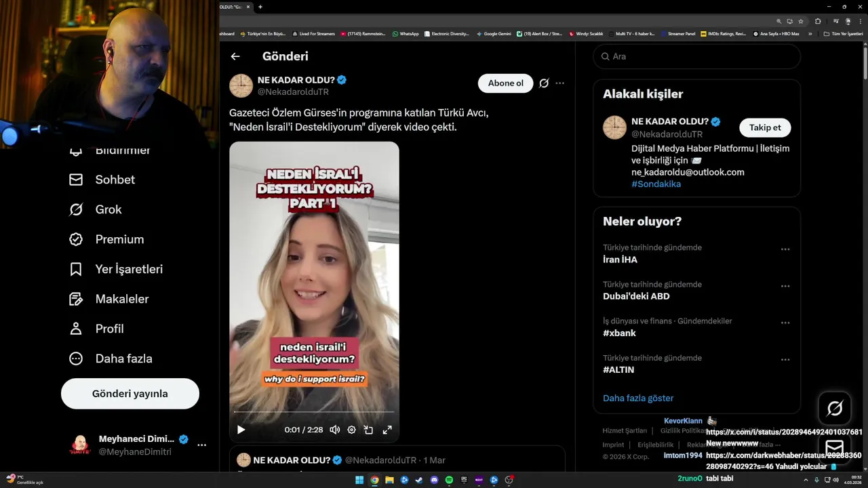Open the #ALTIN trending hashtag

click(x=618, y=370)
